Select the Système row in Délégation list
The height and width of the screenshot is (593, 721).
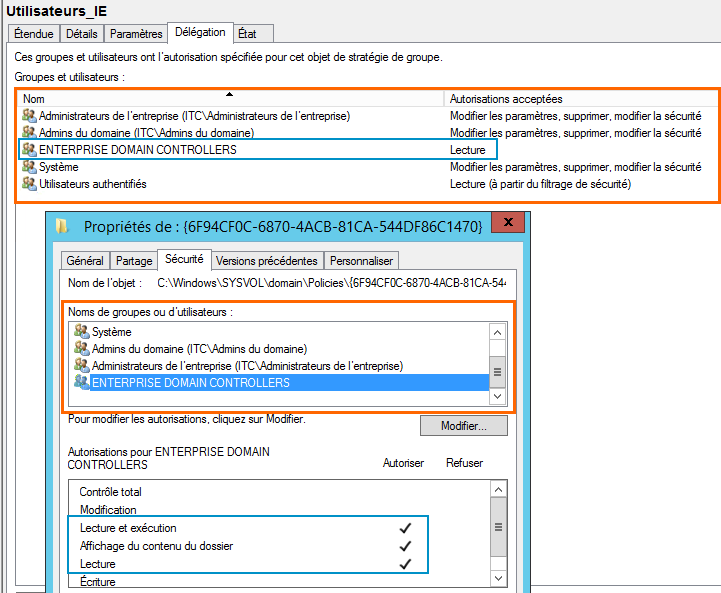(368, 167)
